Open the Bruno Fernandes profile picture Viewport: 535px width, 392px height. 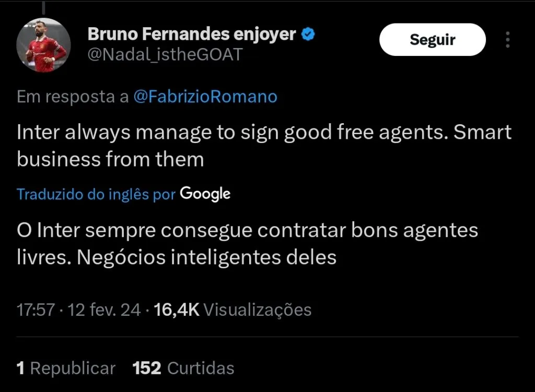[x=44, y=46]
